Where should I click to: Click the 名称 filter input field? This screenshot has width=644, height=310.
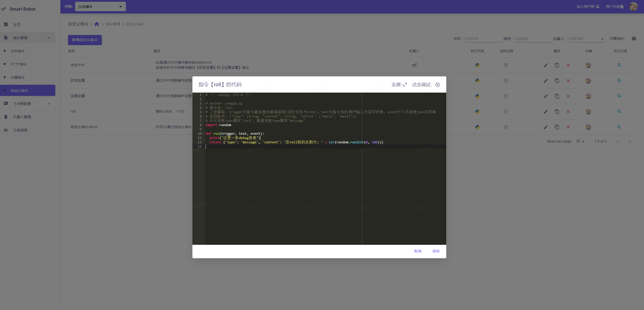tap(483, 39)
